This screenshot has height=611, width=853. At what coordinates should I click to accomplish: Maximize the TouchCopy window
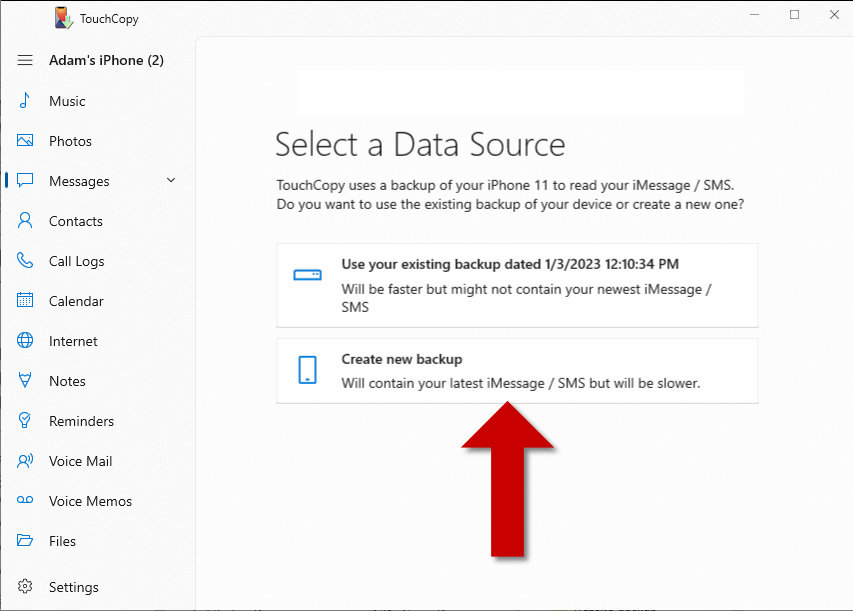[794, 15]
